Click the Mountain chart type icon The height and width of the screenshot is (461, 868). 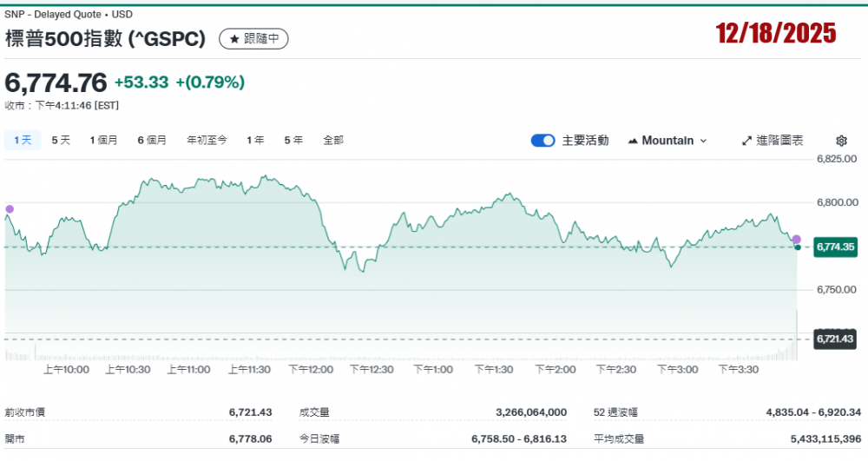[632, 141]
